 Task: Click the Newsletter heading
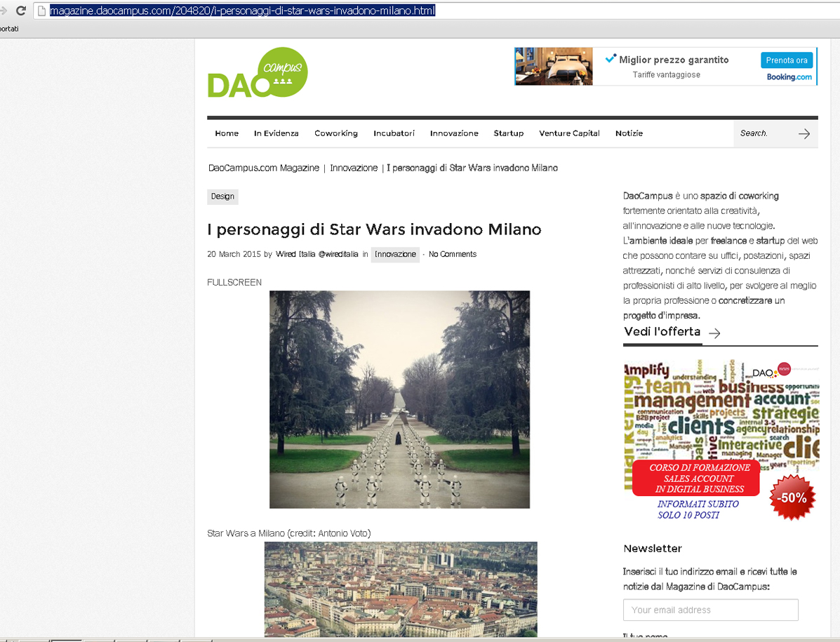click(x=653, y=548)
